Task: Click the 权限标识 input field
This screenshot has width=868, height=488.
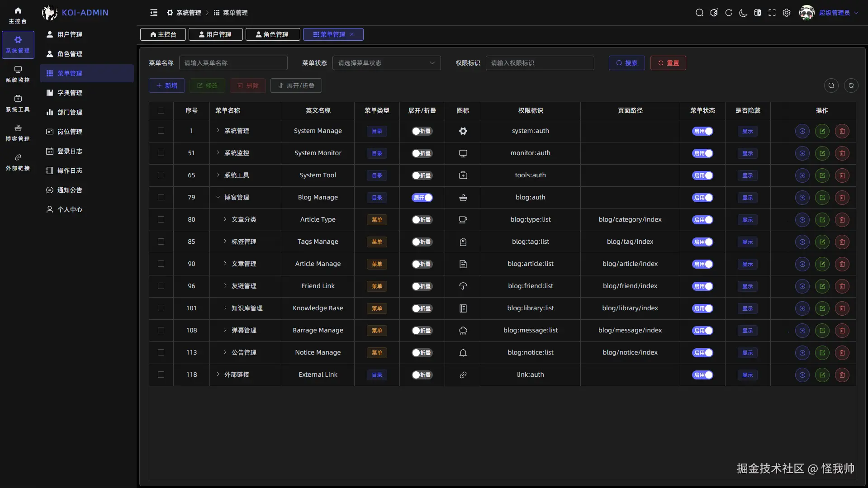Action: pos(540,63)
